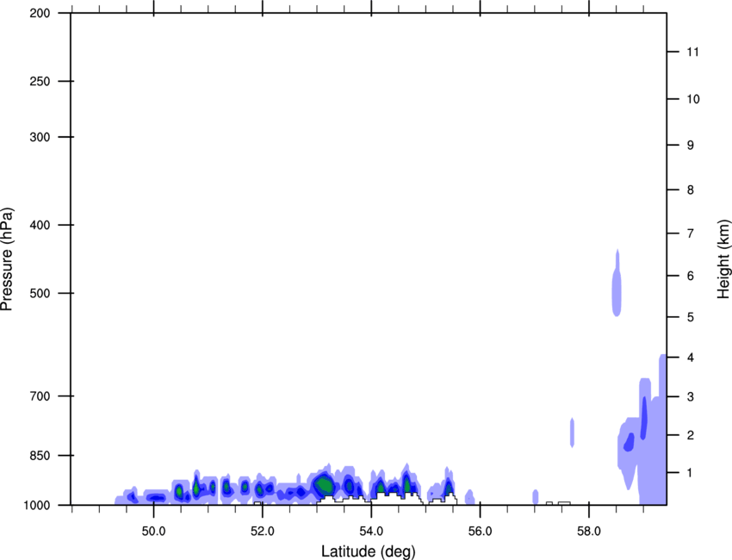Click the 5 km height label
Screen dimensions: 732x560
[691, 317]
